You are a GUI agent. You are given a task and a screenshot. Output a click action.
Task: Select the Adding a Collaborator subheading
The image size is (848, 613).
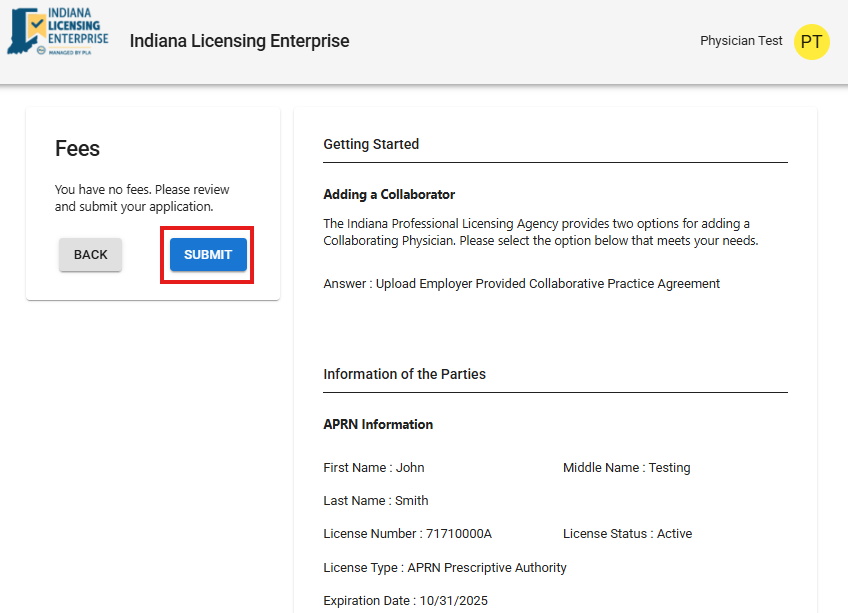coord(389,194)
